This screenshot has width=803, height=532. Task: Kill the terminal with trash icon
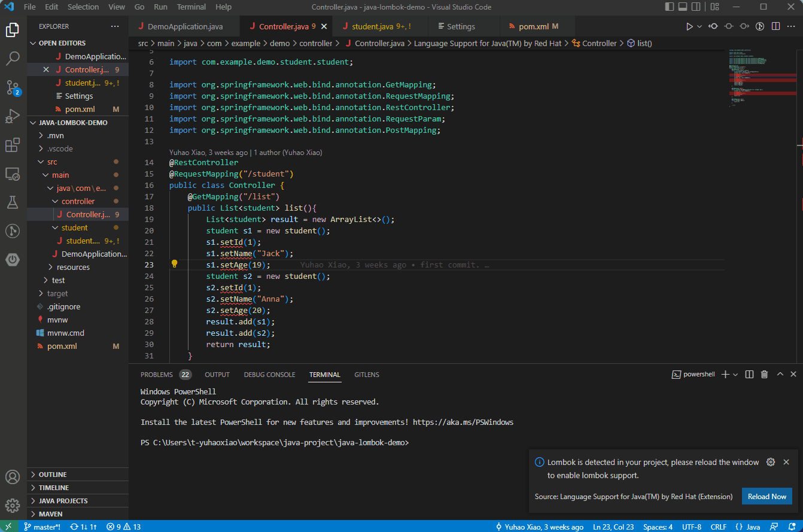pos(764,375)
